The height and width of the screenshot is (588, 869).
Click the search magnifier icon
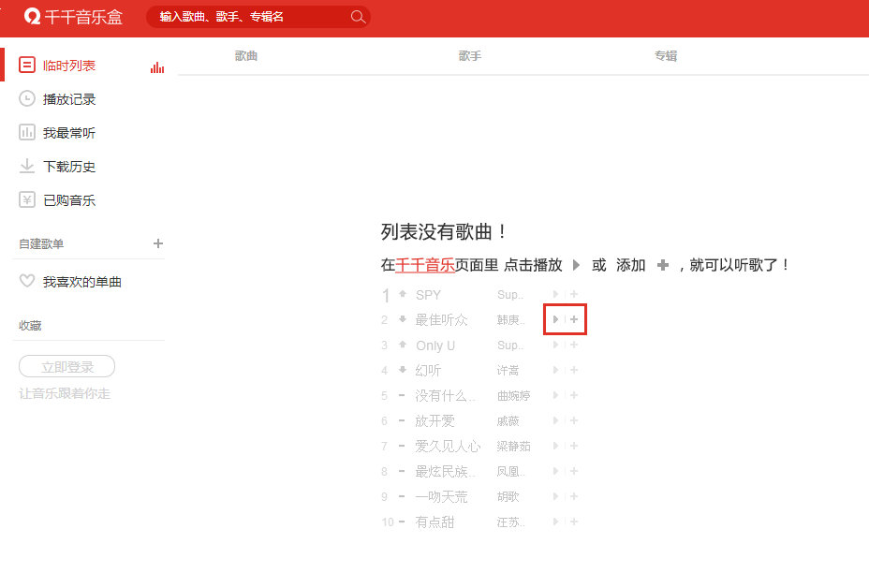(x=357, y=17)
